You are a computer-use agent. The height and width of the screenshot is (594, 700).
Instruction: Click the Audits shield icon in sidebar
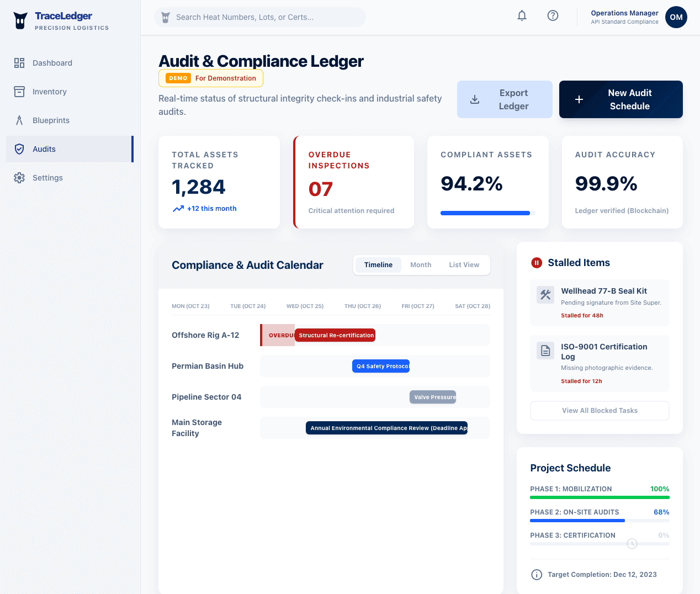[x=19, y=149]
